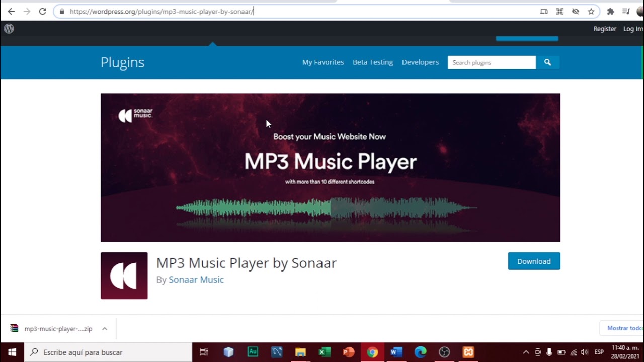This screenshot has height=362, width=644.
Task: Submit plugin search with magnifier button
Action: pyautogui.click(x=547, y=62)
